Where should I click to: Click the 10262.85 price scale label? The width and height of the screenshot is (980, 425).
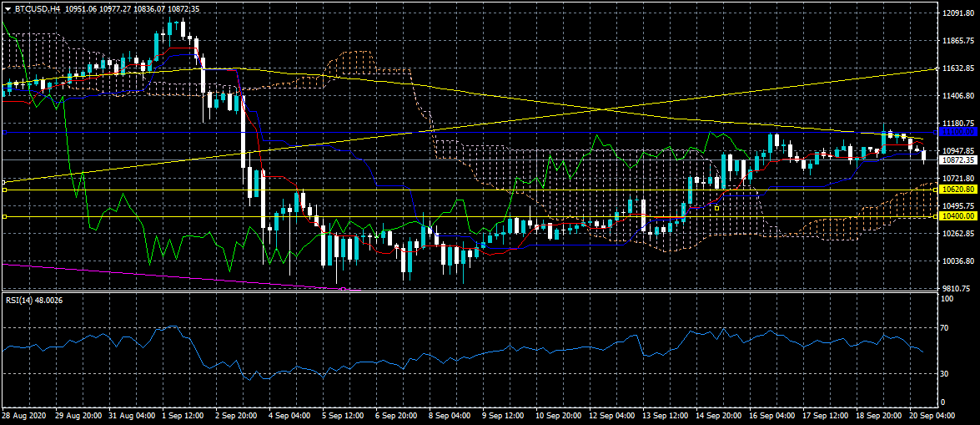point(957,234)
